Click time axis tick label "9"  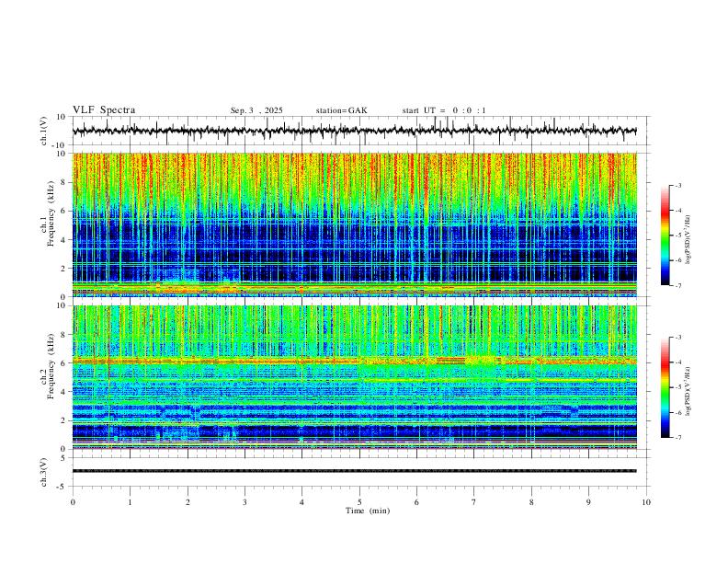pos(588,502)
